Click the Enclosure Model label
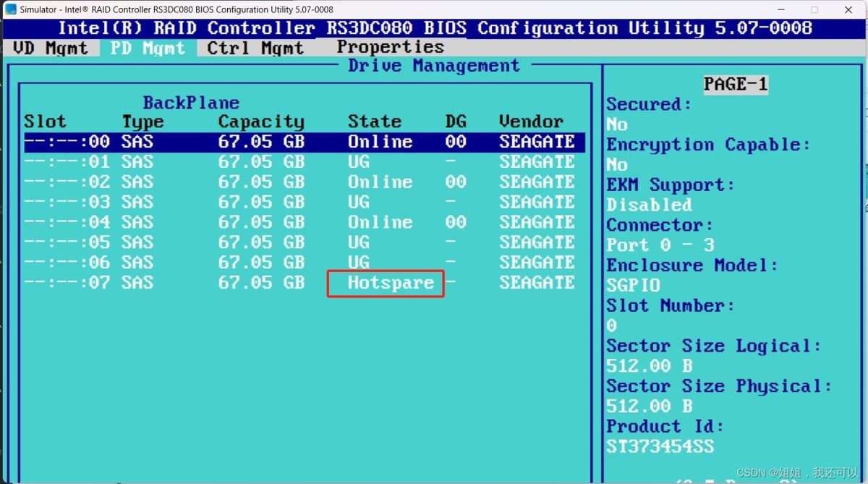 pyautogui.click(x=692, y=266)
